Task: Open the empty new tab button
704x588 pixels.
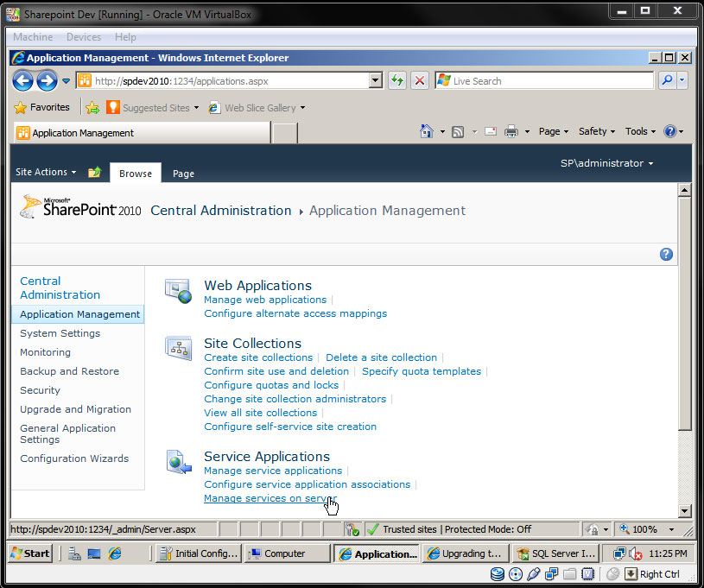Action: pyautogui.click(x=285, y=133)
